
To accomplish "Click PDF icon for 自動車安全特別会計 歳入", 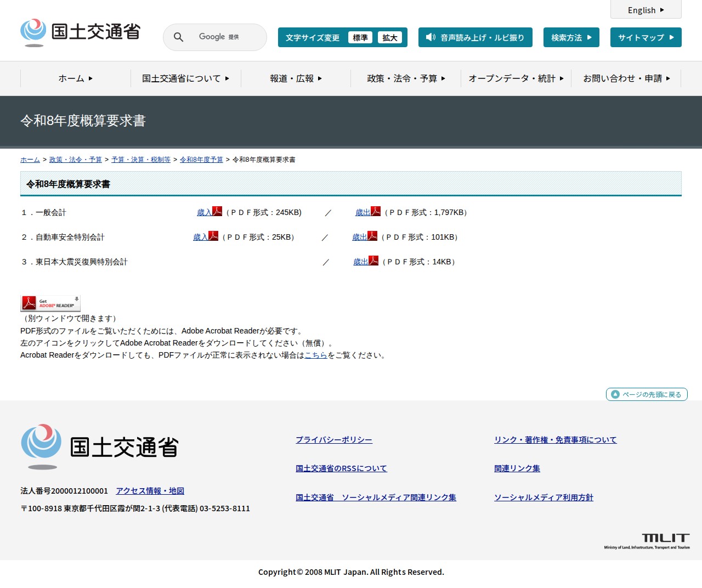I will point(213,236).
